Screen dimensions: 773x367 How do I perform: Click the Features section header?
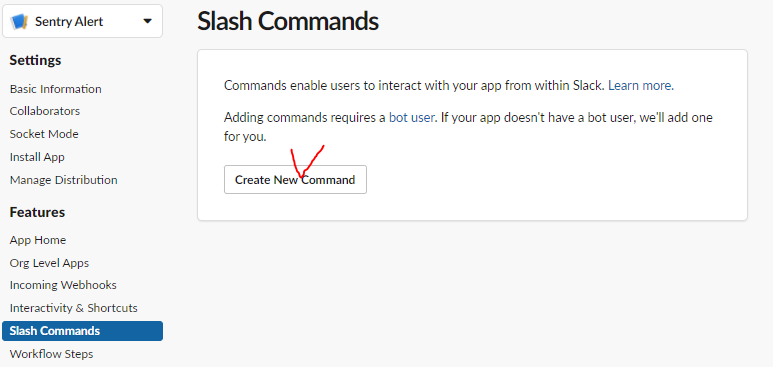pos(37,212)
